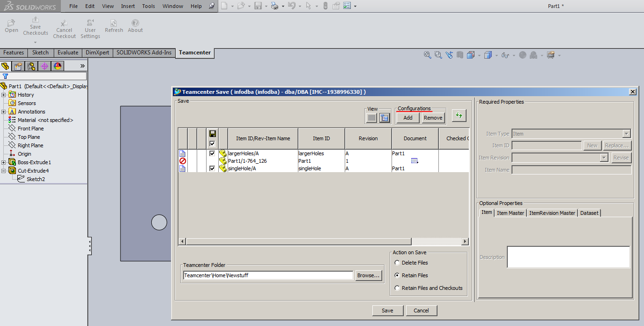Expand the Annotations tree node

point(3,112)
